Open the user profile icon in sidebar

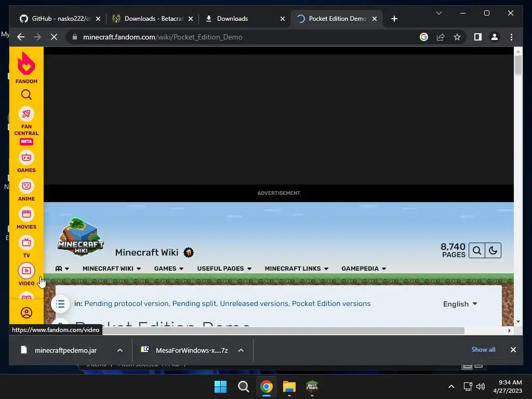point(26,312)
